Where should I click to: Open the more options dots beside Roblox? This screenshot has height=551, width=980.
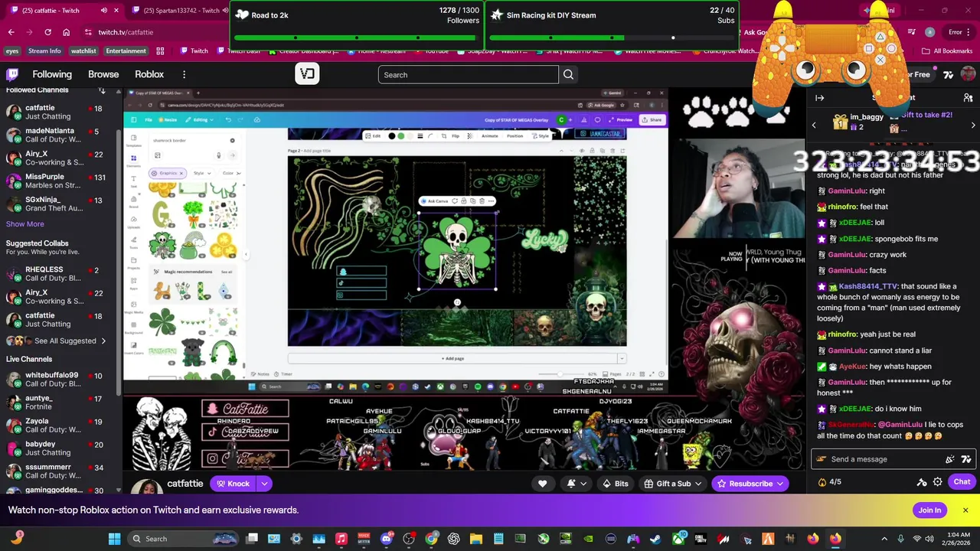(x=184, y=74)
